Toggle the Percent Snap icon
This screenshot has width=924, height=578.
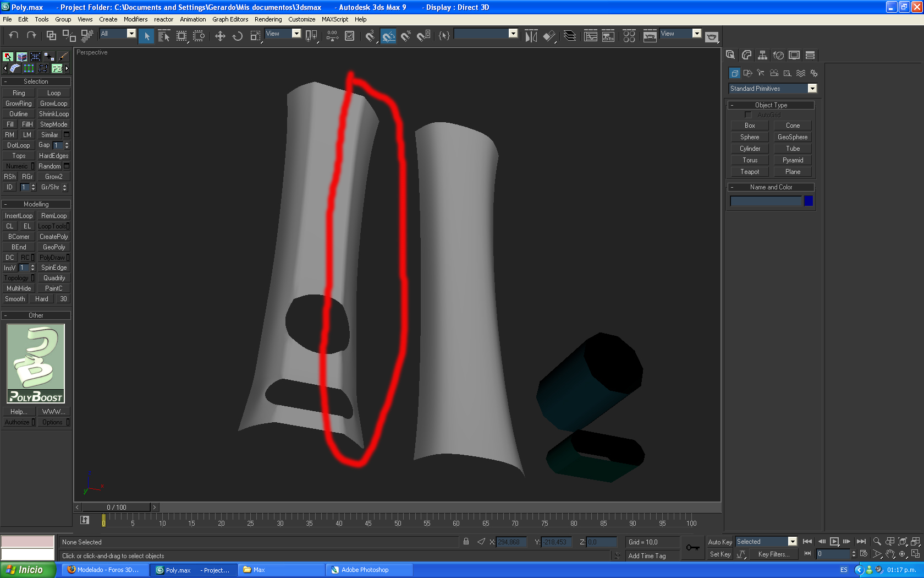[406, 36]
